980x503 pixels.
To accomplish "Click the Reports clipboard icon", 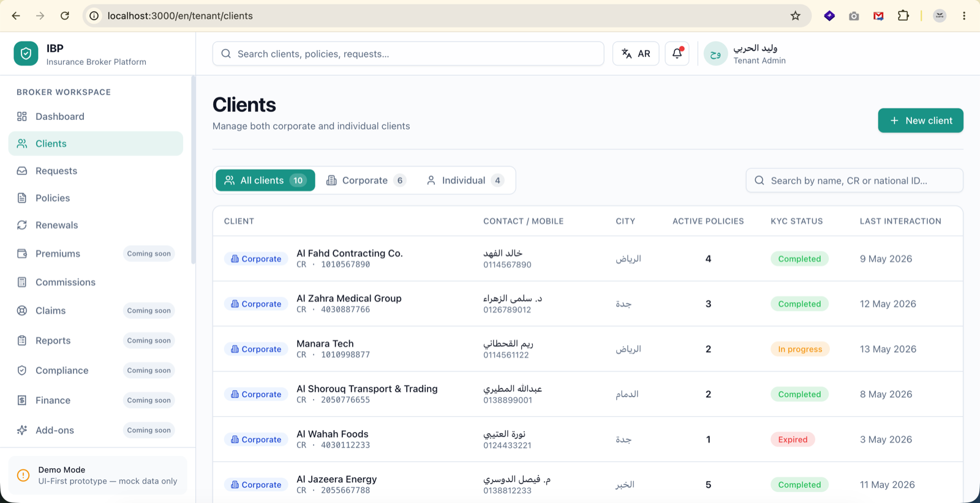I will (22, 341).
